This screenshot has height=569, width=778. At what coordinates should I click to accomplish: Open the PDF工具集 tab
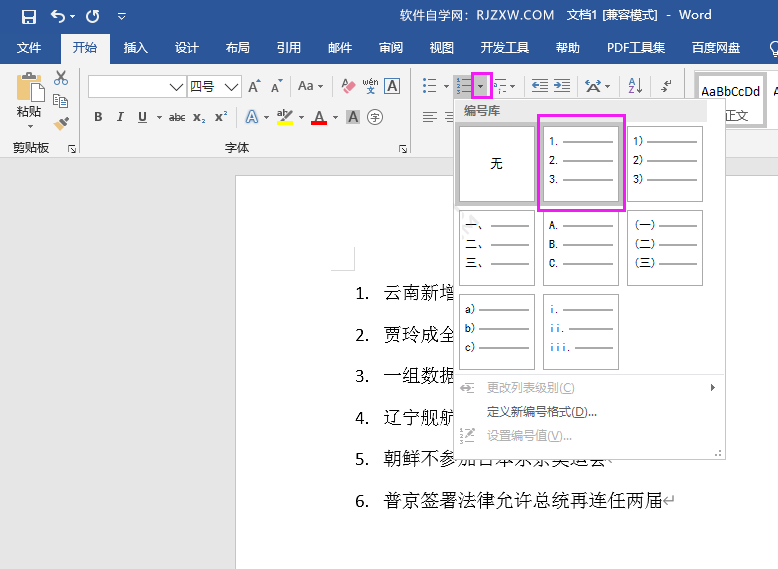636,48
